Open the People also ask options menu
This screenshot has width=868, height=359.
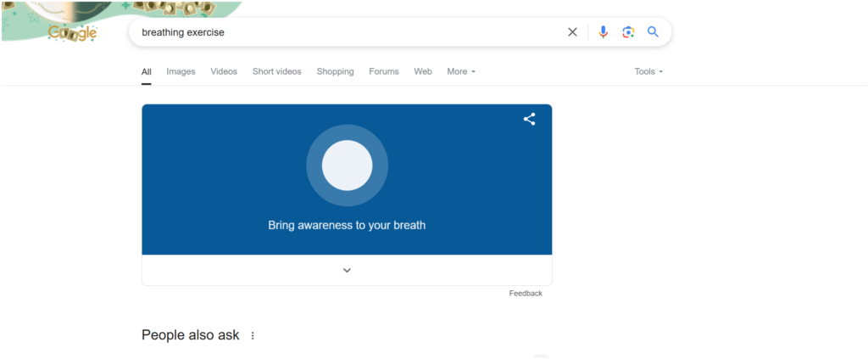click(253, 336)
